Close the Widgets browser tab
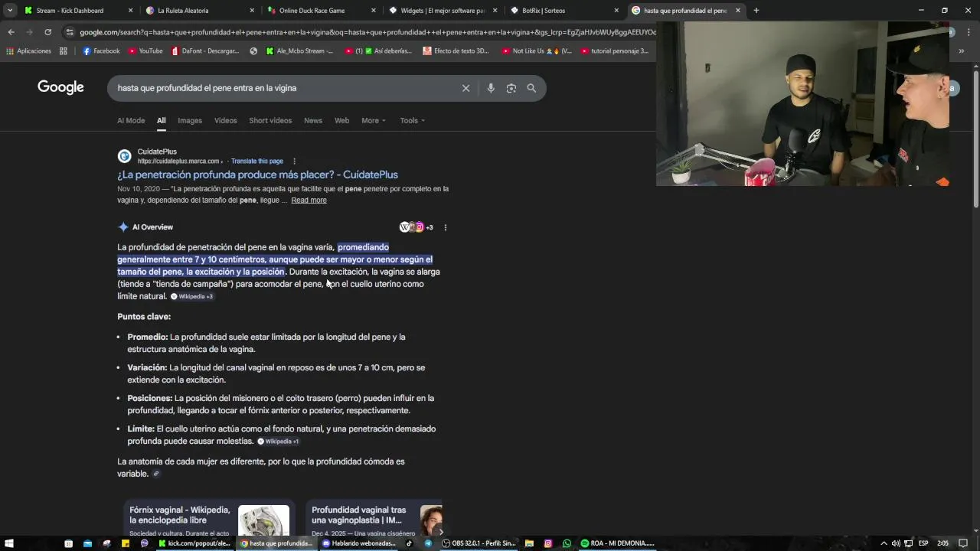Image resolution: width=980 pixels, height=551 pixels. click(x=495, y=11)
